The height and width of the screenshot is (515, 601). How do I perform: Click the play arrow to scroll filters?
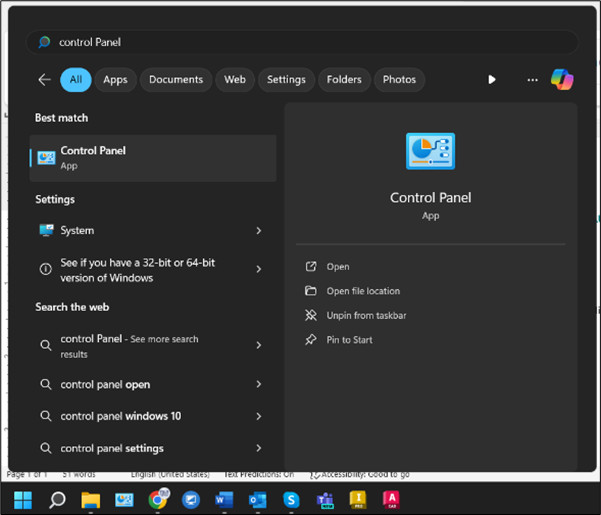tap(492, 80)
